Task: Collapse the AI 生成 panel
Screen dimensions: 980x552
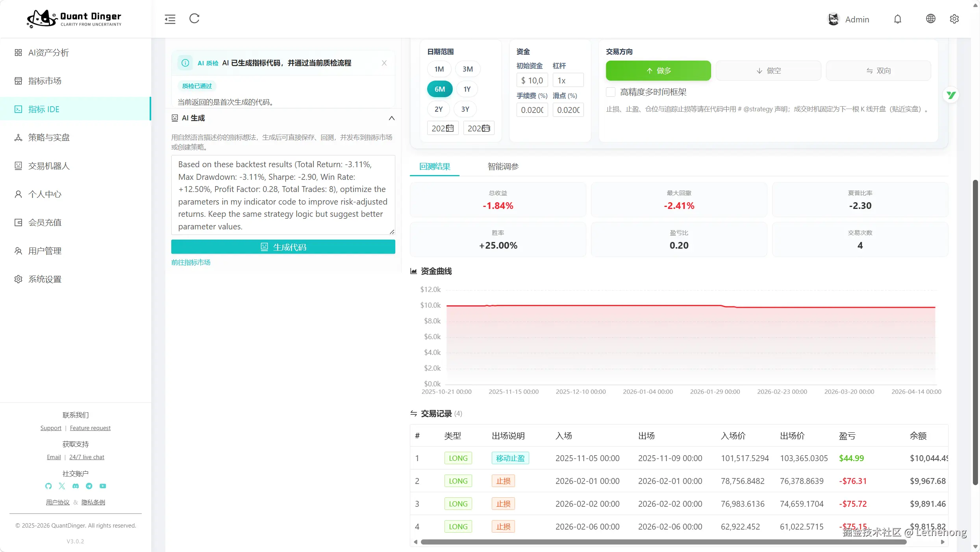Action: [x=391, y=118]
